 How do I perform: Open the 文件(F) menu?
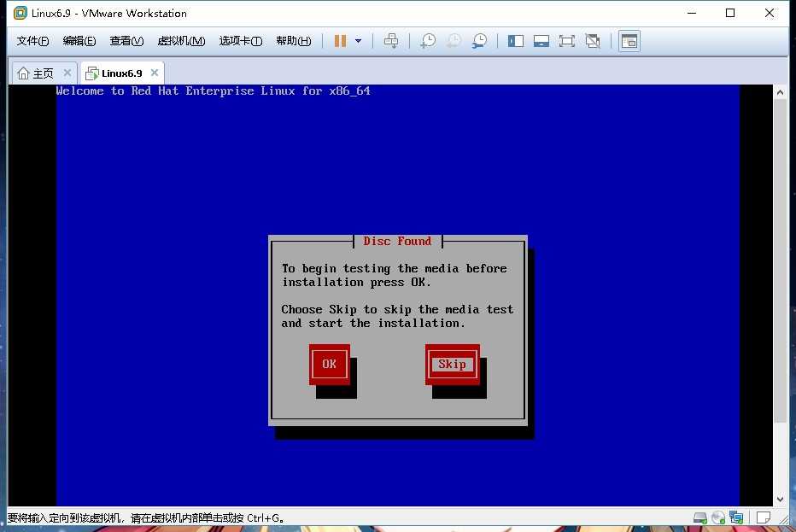click(x=32, y=41)
